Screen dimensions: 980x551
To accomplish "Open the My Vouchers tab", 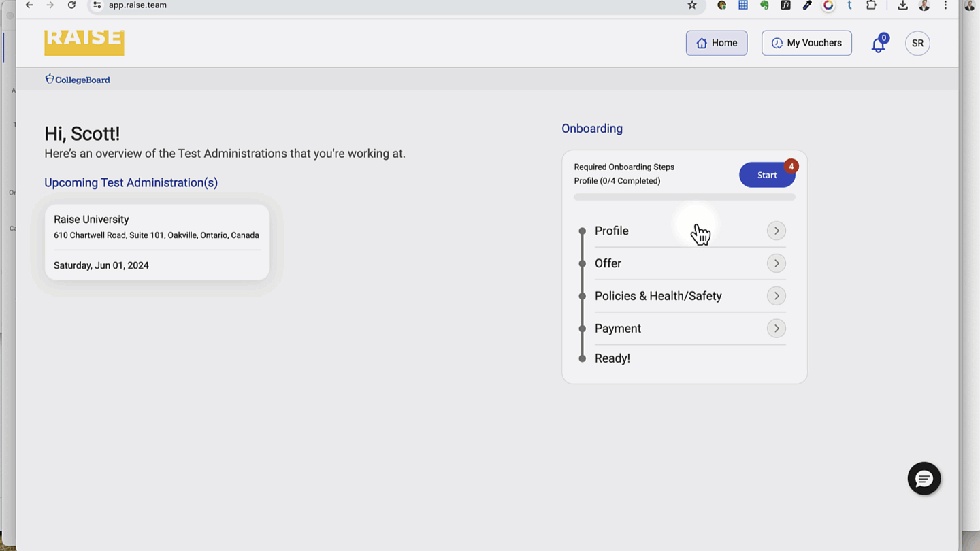I will click(806, 43).
